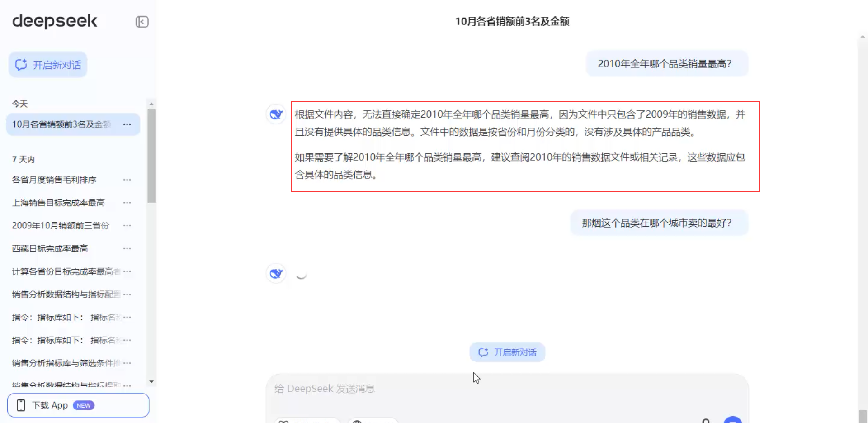Viewport: 868px width, 423px height.
Task: Click user message 那烟这个品类在哪个城市卖的最好?
Action: [x=659, y=223]
